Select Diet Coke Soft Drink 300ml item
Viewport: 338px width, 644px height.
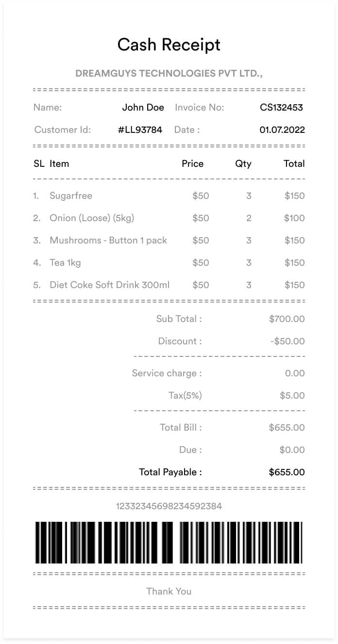pyautogui.click(x=110, y=285)
